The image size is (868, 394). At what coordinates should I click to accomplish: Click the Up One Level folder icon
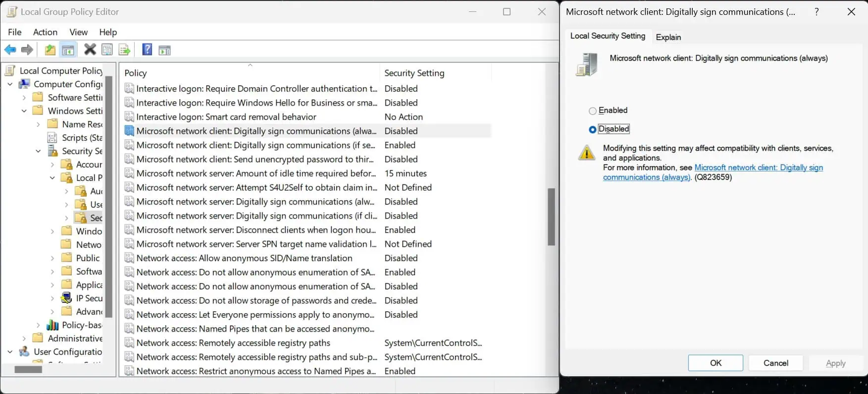tap(50, 50)
